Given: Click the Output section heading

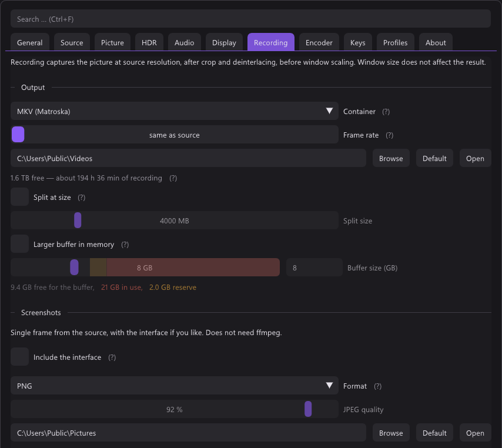Looking at the screenshot, I should (x=33, y=88).
